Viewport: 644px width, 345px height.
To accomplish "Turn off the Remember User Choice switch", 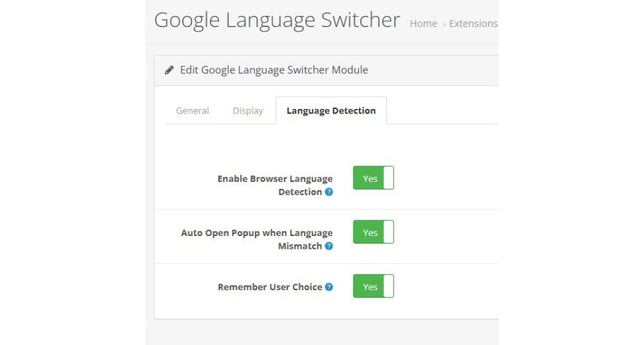I will point(373,286).
